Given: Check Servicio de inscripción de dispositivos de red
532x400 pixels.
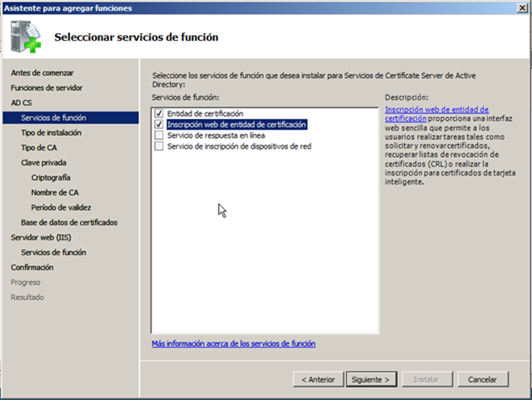Looking at the screenshot, I should pyautogui.click(x=158, y=146).
